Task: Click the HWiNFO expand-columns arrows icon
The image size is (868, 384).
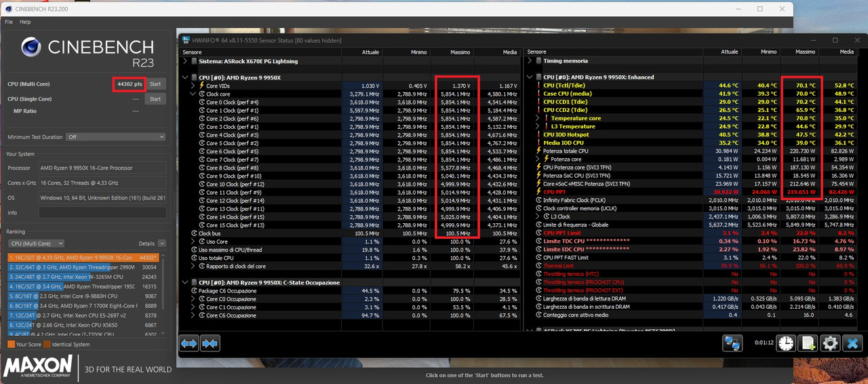Action: point(189,344)
